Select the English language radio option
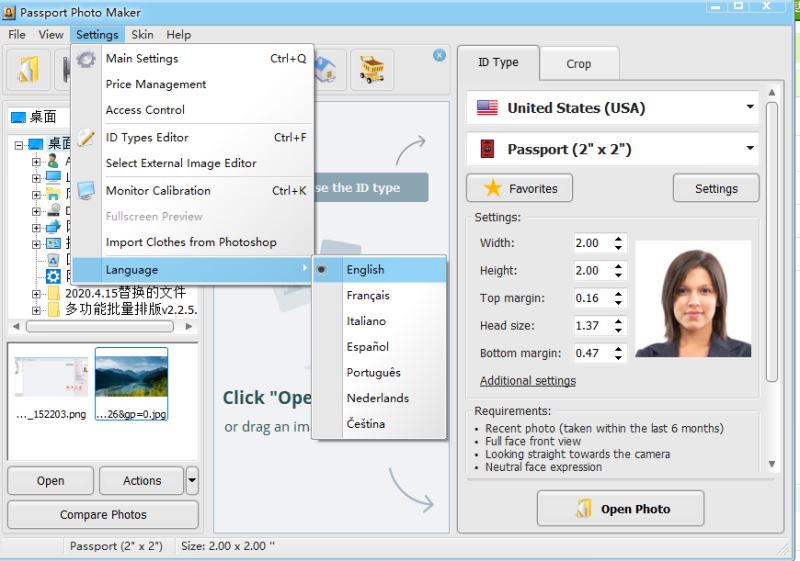Screen dimensions: 800x561 pos(379,269)
